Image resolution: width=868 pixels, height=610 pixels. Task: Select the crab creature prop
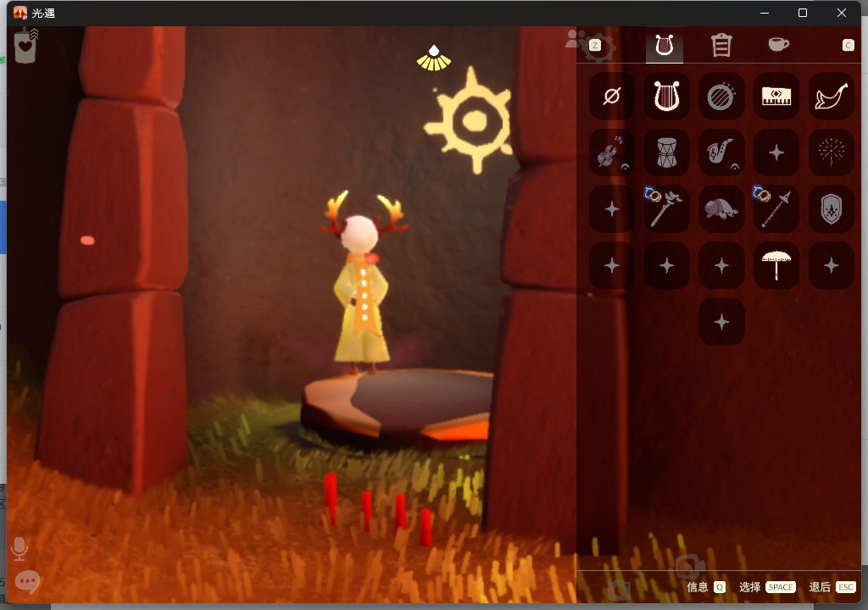[721, 209]
